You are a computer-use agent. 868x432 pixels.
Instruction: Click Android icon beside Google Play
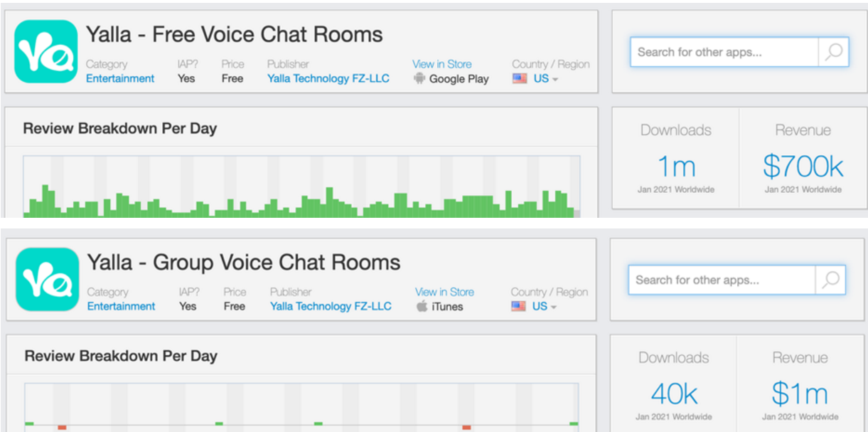click(419, 79)
